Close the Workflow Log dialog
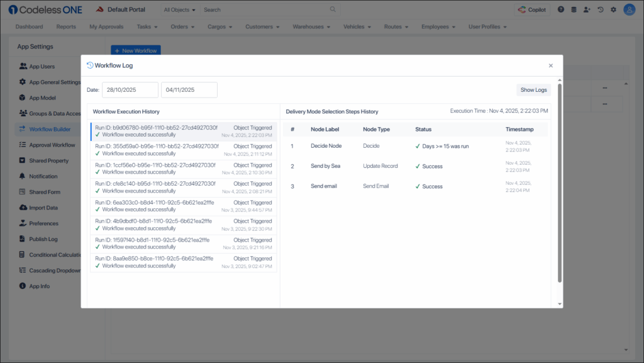 tap(551, 65)
